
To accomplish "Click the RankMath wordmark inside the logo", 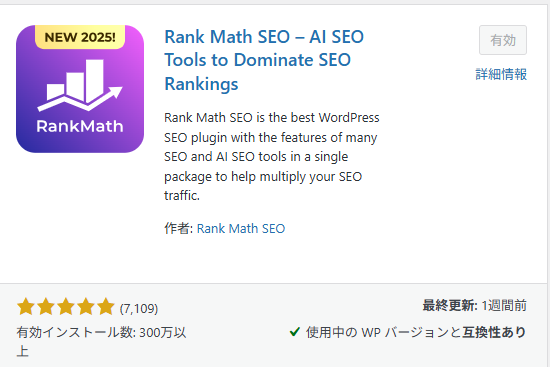I will [80, 126].
